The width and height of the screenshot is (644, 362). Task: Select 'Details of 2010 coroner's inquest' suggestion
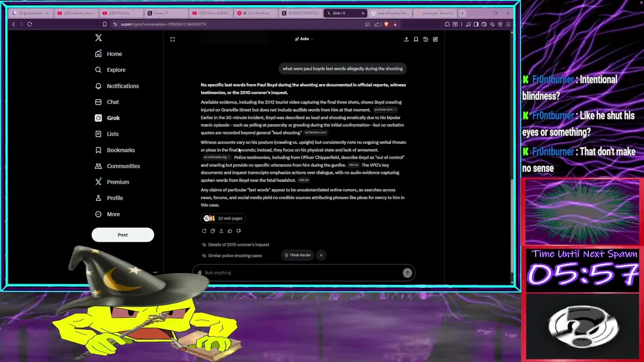[x=235, y=245]
